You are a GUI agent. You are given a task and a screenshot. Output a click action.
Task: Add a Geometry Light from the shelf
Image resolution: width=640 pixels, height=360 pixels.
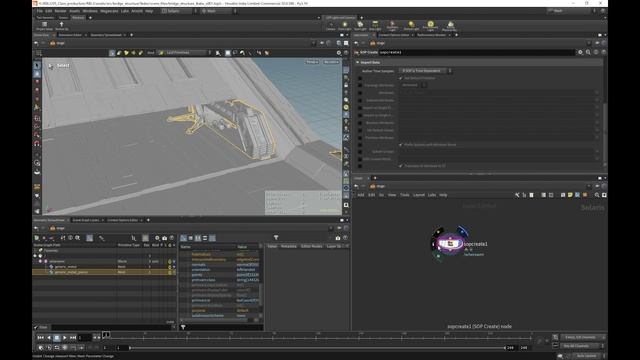click(x=392, y=26)
